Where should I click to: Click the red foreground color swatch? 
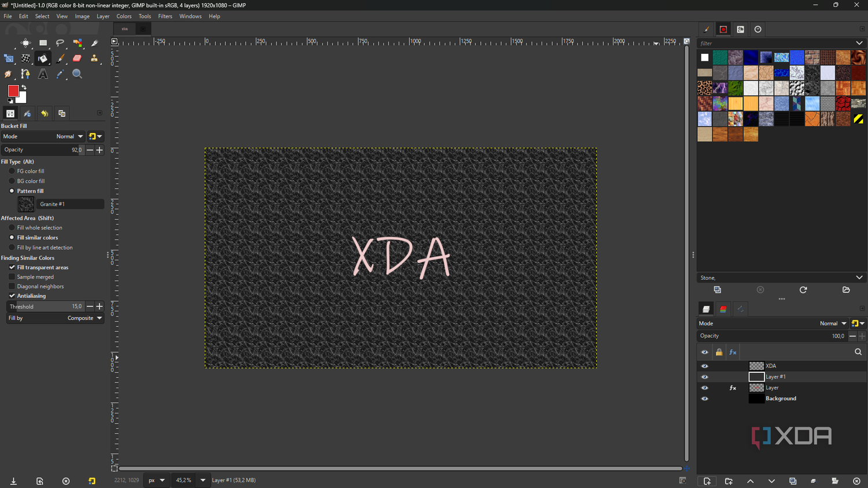pyautogui.click(x=13, y=91)
